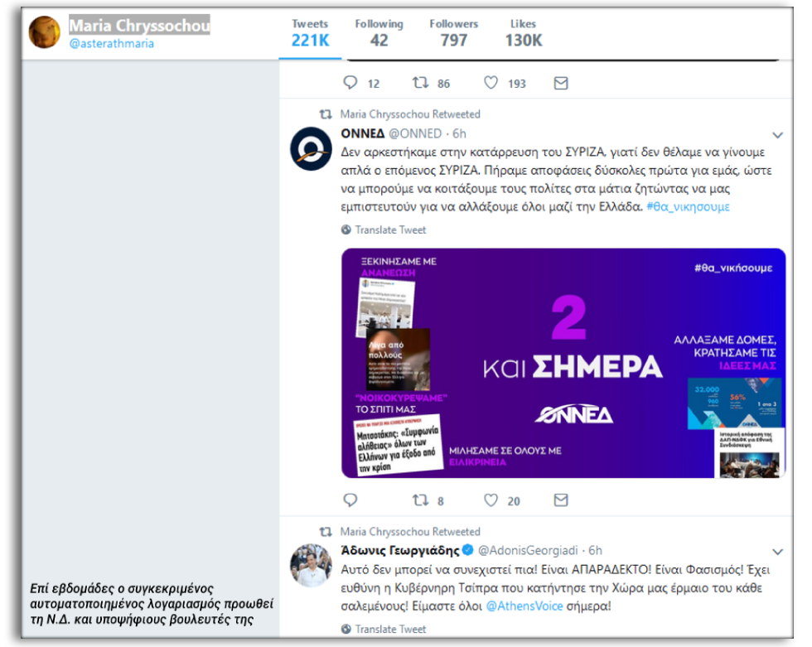The width and height of the screenshot is (812, 647).
Task: Open Άδωνις Γεωργιάδης name link
Action: coord(399,550)
